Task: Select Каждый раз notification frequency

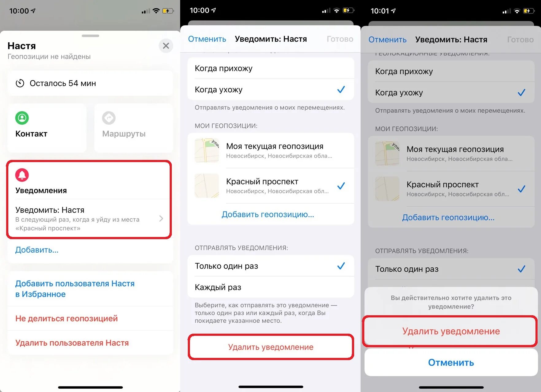Action: 271,287
